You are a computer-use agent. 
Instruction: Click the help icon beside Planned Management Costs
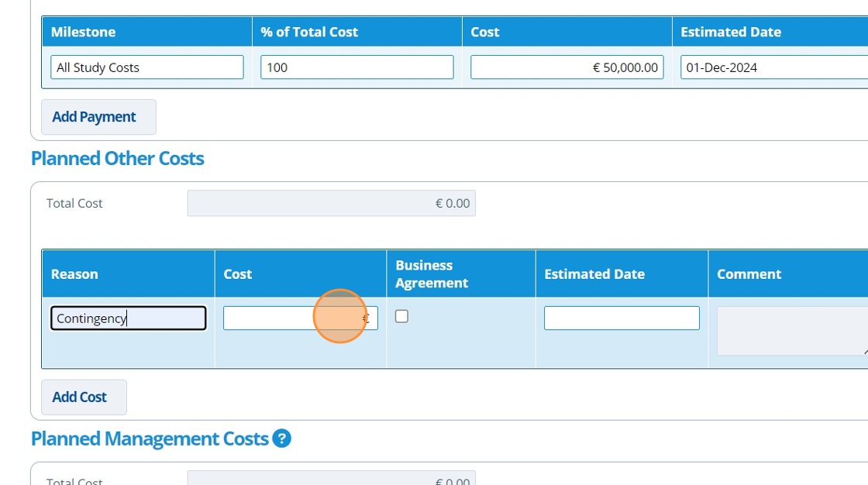point(281,439)
